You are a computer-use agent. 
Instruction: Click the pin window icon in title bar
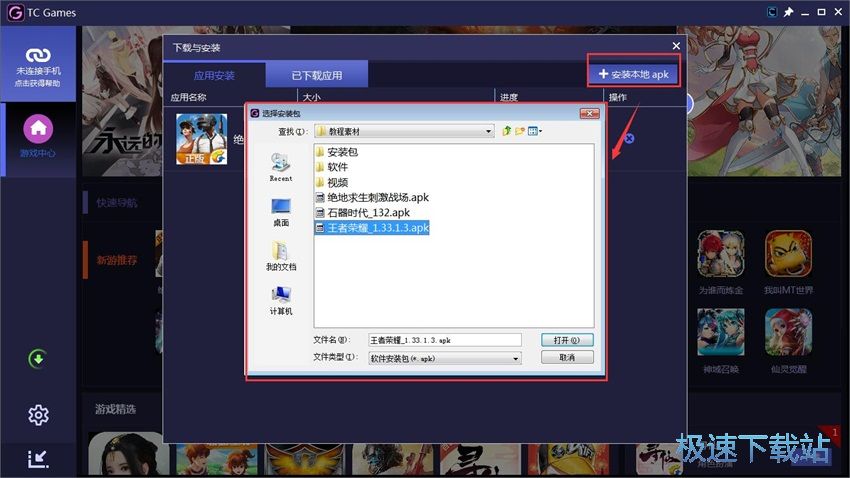(788, 12)
